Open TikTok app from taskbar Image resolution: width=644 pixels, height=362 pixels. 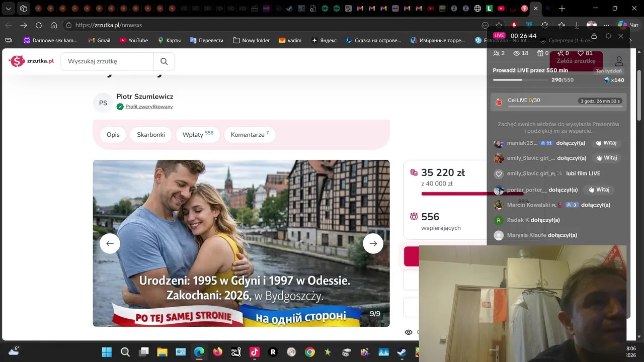(x=255, y=352)
